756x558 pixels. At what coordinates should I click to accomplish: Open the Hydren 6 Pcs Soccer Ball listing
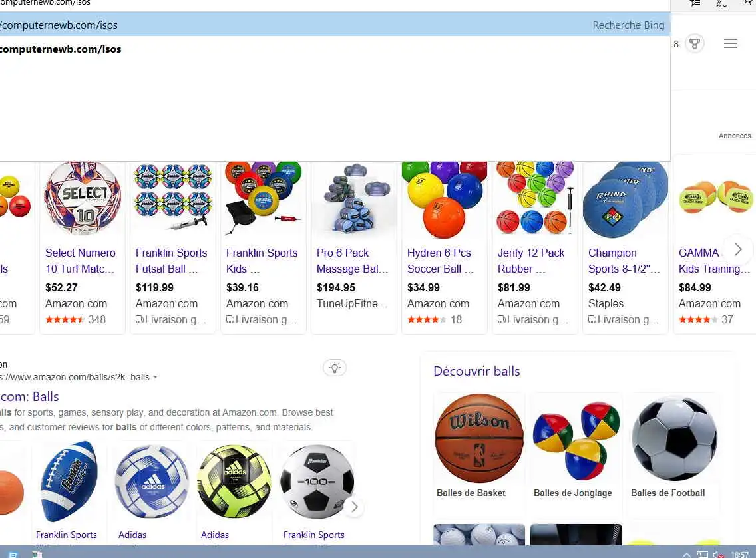click(x=440, y=261)
